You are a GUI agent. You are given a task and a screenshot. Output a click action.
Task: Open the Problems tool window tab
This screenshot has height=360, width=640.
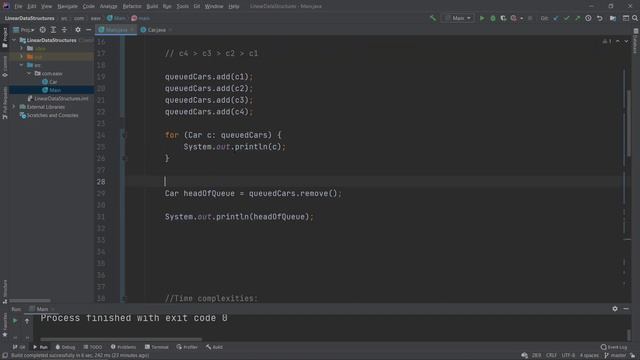pos(123,347)
